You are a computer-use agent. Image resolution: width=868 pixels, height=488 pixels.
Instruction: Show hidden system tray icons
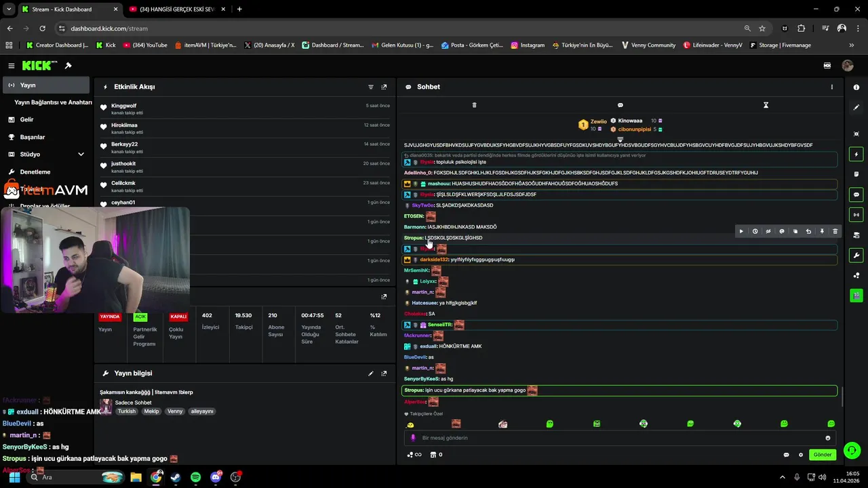[782, 477]
